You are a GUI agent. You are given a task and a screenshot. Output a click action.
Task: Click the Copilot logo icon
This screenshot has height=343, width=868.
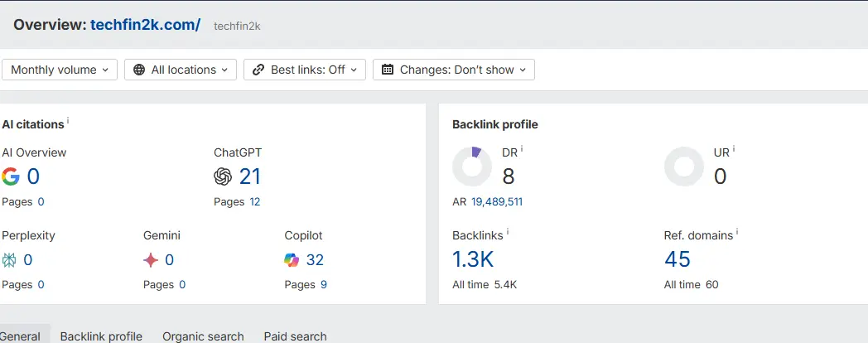pyautogui.click(x=292, y=260)
